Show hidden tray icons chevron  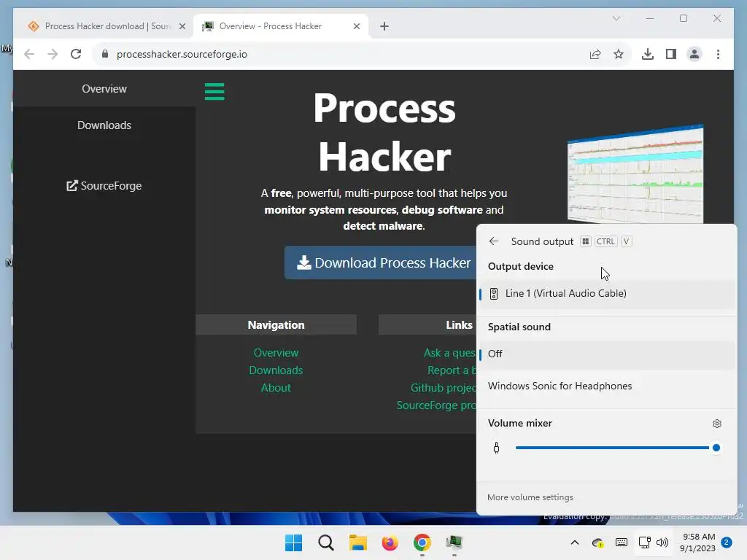(x=575, y=542)
